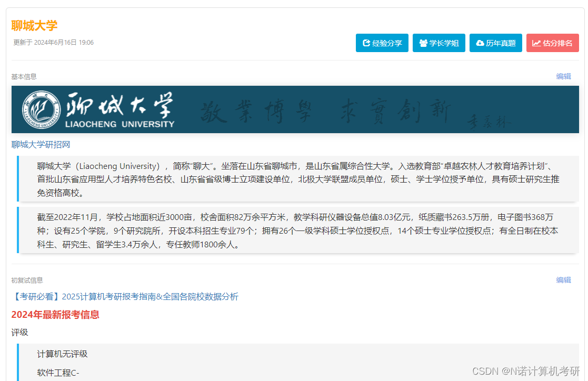The image size is (588, 381).
Task: Click the chart icon in 估分排名
Action: (536, 43)
